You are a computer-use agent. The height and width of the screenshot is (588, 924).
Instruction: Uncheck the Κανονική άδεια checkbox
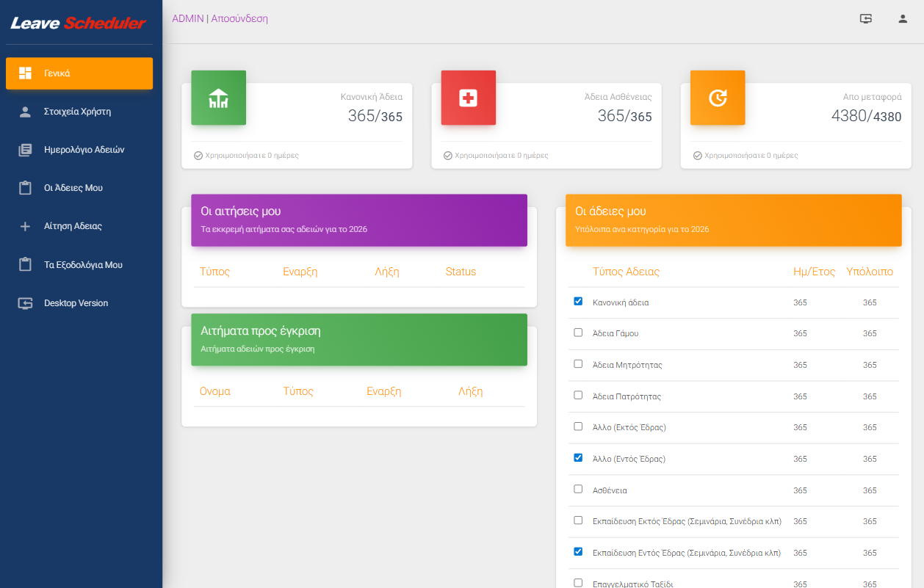pyautogui.click(x=578, y=301)
